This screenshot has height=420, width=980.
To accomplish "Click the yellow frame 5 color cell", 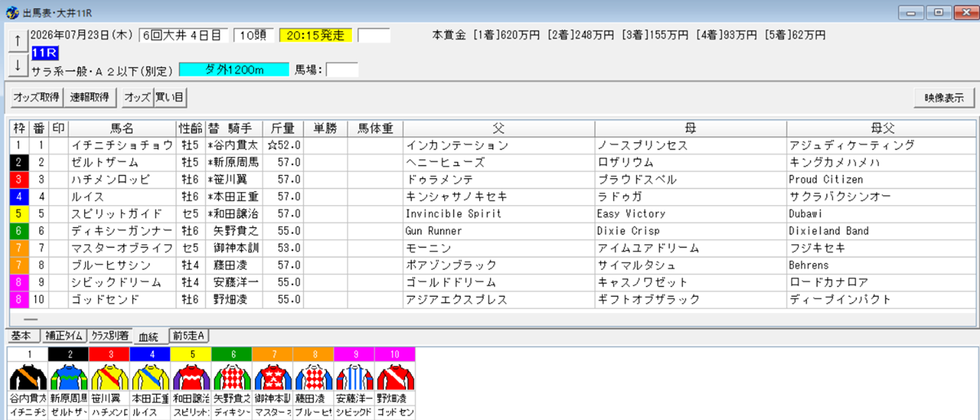I will [19, 214].
